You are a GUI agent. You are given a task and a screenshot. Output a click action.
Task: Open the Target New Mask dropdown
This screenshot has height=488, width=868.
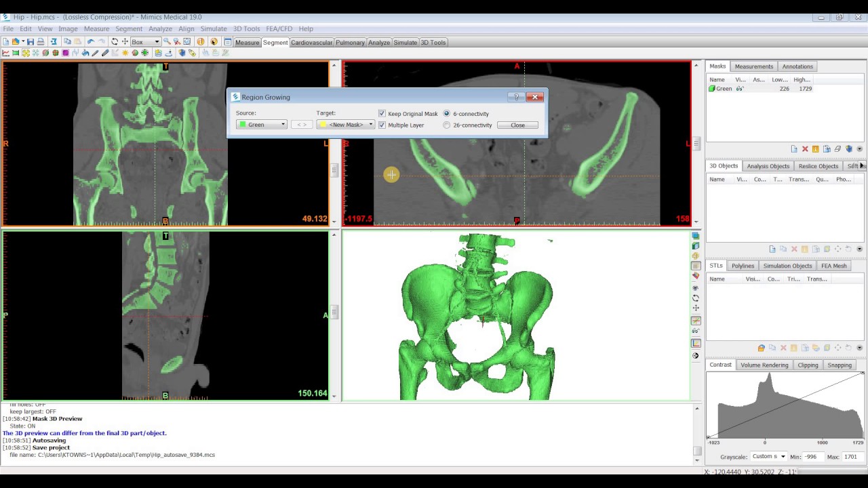coord(345,125)
